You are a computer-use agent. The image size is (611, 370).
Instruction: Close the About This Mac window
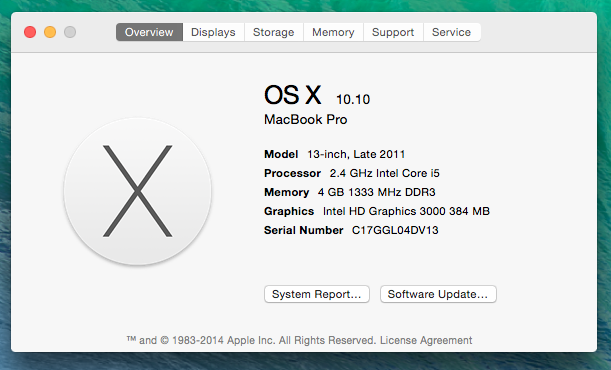tap(30, 32)
